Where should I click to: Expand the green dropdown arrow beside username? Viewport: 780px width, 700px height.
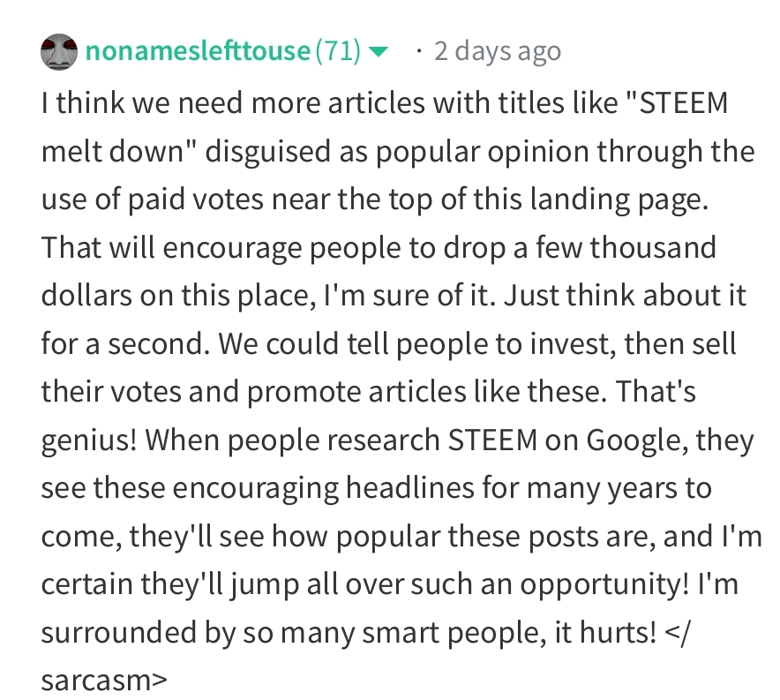click(x=379, y=53)
